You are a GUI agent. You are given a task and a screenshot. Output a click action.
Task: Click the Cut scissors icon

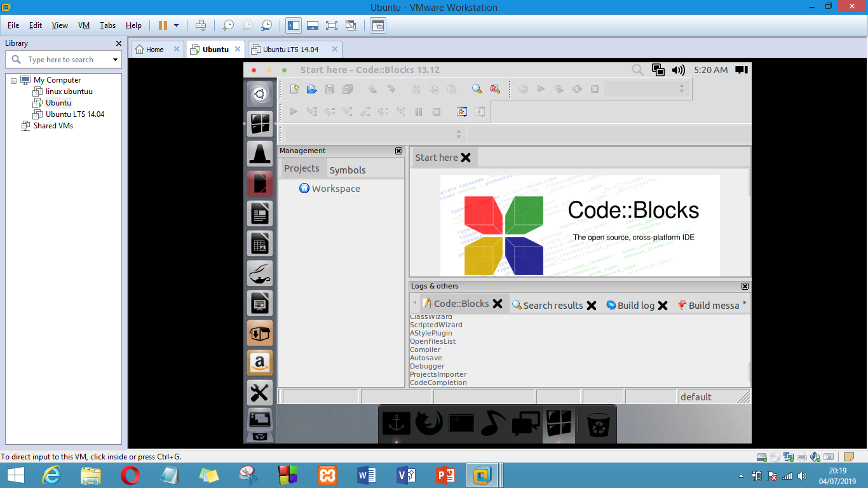coord(416,89)
